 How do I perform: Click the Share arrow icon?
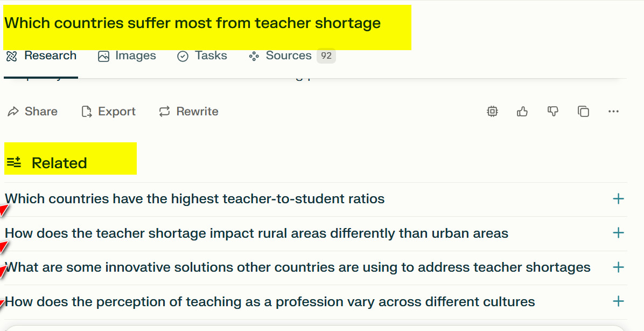tap(13, 112)
